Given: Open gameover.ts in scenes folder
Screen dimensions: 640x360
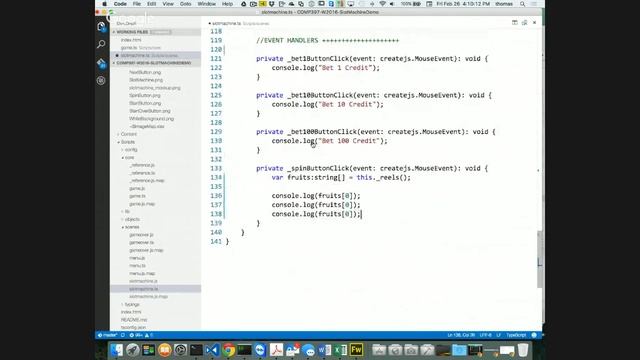Looking at the screenshot, I should 142,242.
